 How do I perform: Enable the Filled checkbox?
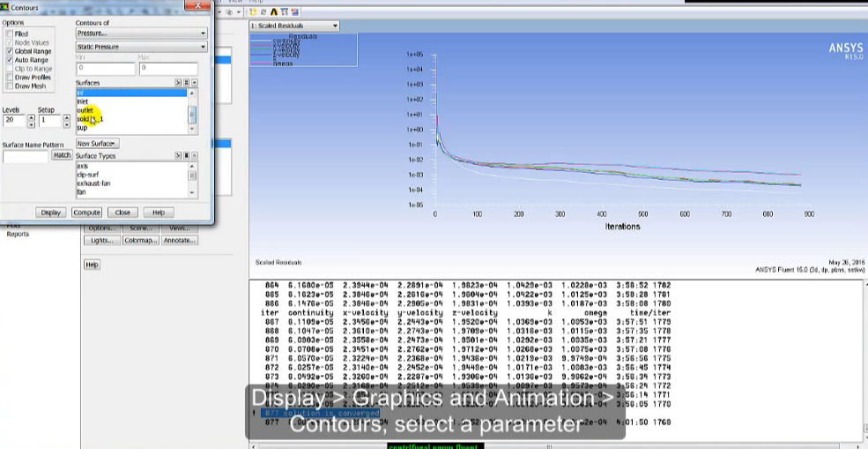pyautogui.click(x=10, y=34)
